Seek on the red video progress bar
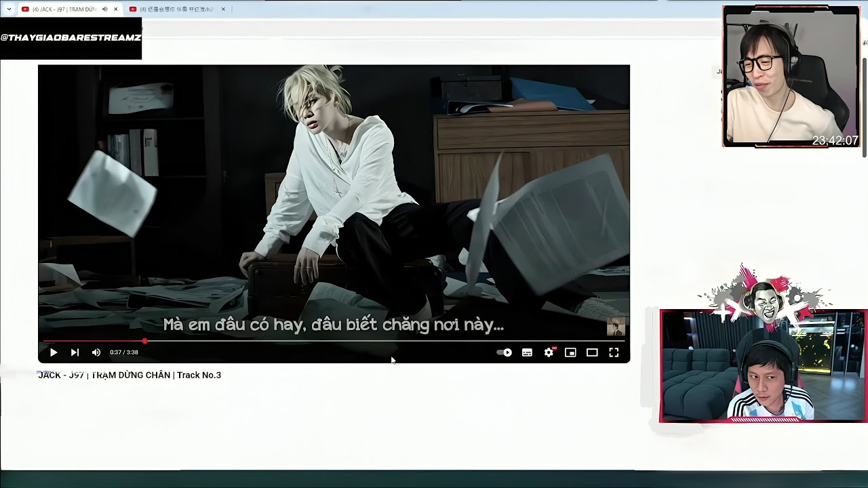Screen dimensions: 868x488 pyautogui.click(x=334, y=341)
